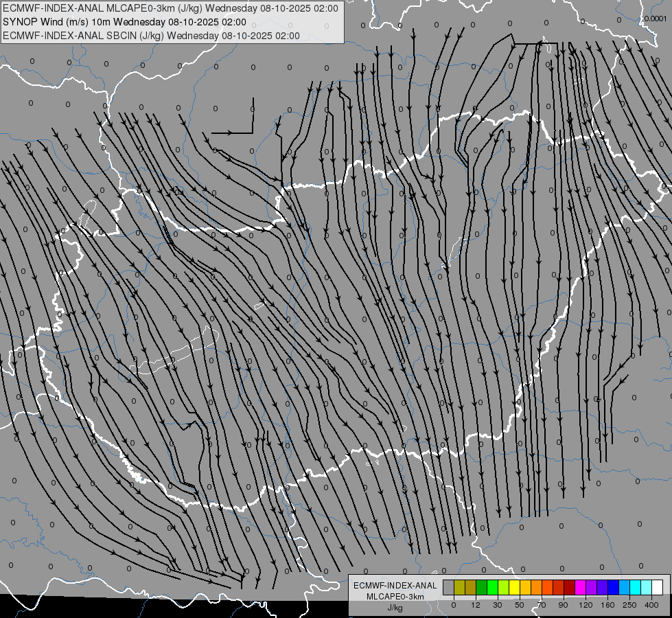The height and width of the screenshot is (618, 672).
Task: Click the L-shaped wind line near the header box
Action: [x=232, y=116]
